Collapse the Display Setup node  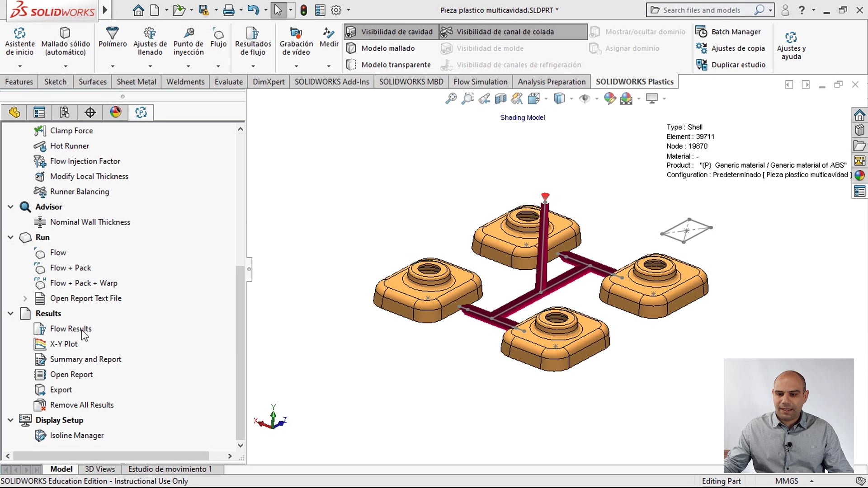click(x=10, y=420)
